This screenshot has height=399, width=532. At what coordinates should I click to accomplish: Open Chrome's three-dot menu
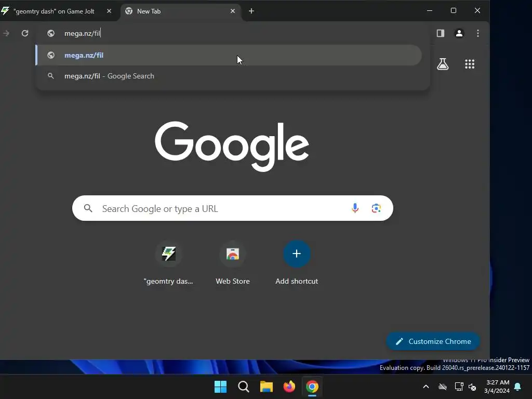pyautogui.click(x=478, y=33)
